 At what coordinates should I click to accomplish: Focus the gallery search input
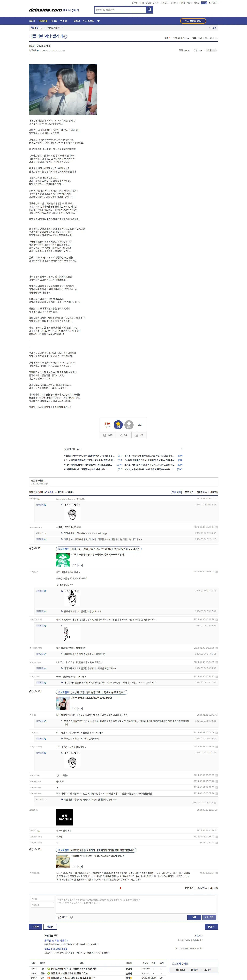point(120,10)
